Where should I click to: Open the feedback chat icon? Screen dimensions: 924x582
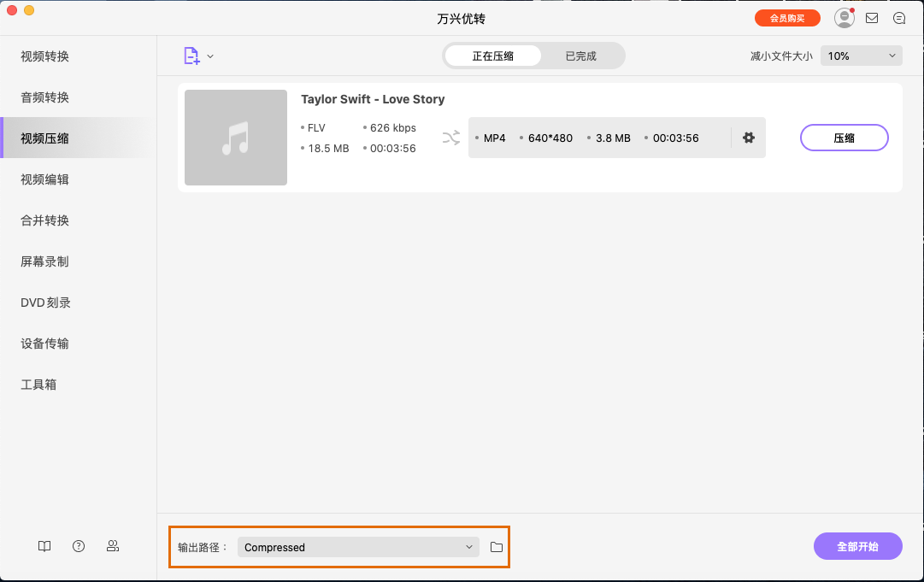click(x=899, y=17)
